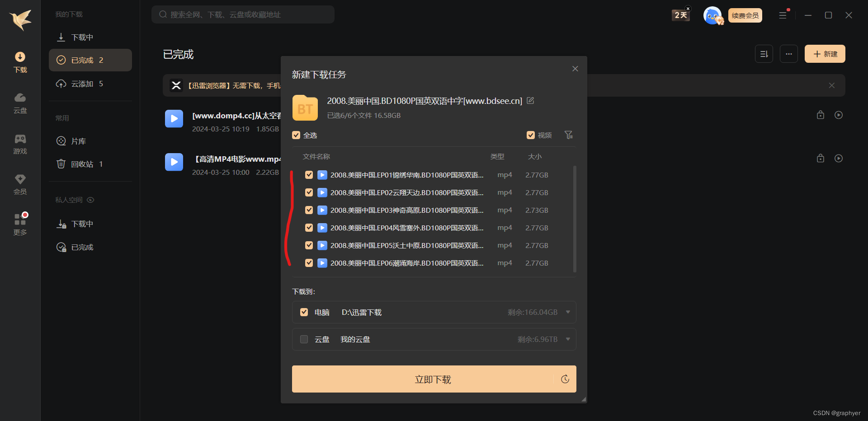Toggle 私人空间 eye visibility icon

[x=90, y=200]
